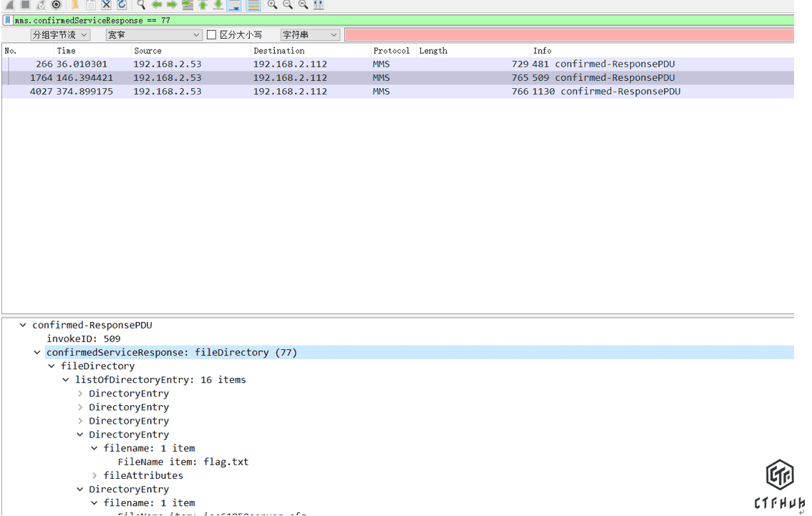The width and height of the screenshot is (812, 516).
Task: Toggle packet list colorization
Action: point(253,5)
